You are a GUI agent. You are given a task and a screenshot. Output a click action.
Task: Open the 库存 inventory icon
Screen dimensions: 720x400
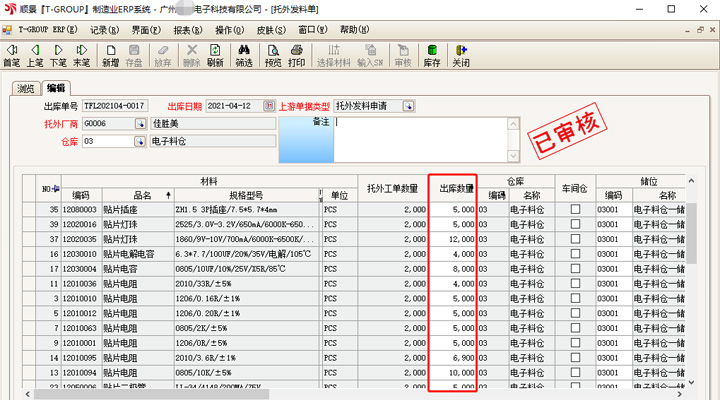(432, 55)
